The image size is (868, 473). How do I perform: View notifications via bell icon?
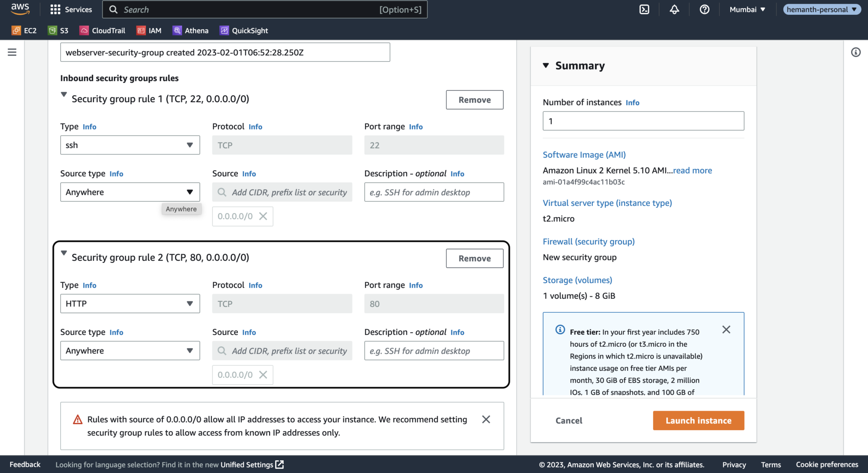[674, 9]
